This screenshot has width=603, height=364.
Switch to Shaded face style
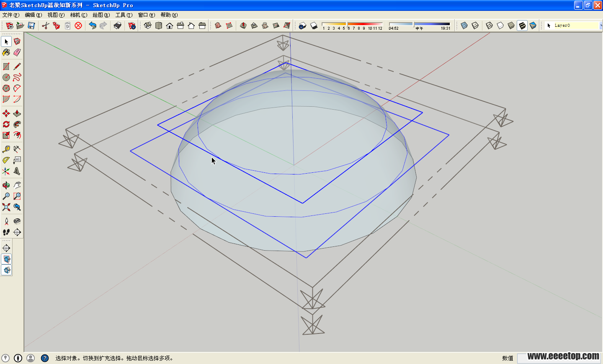point(511,26)
